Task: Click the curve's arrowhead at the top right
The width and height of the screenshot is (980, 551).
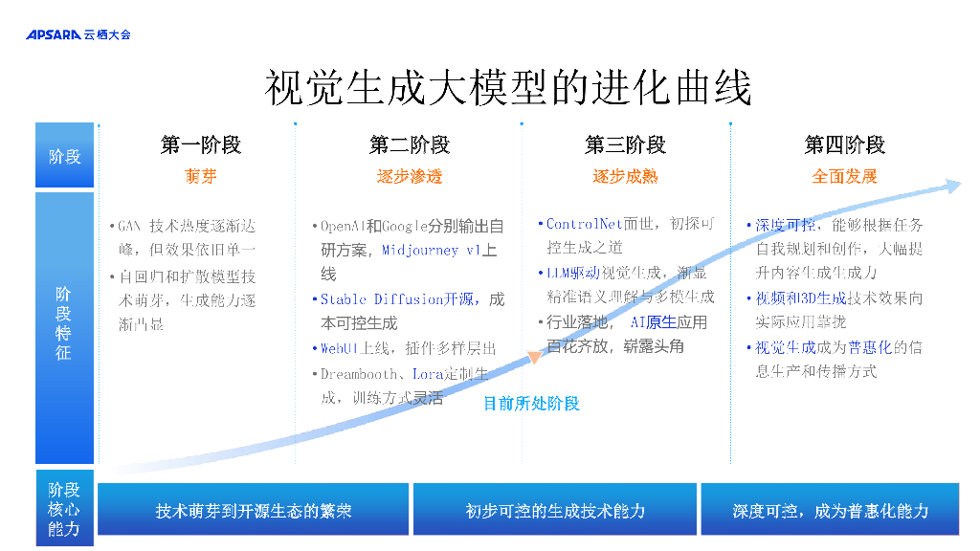Action: pyautogui.click(x=952, y=186)
